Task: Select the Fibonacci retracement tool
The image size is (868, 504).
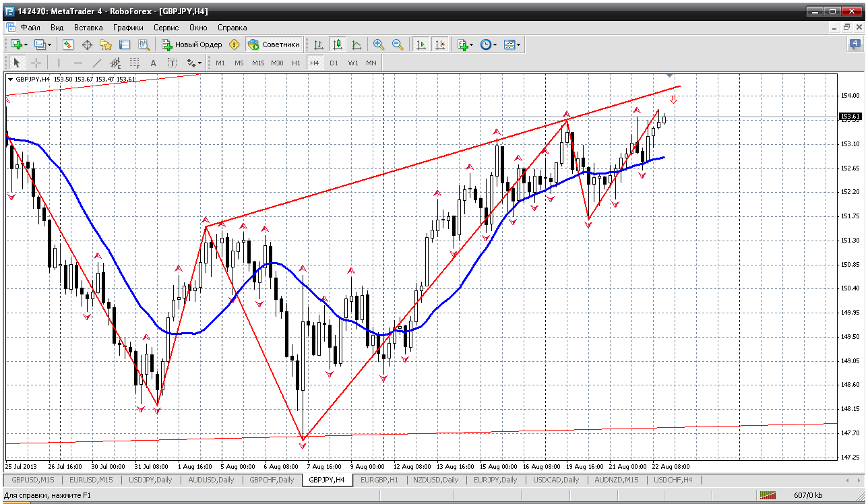Action: tap(135, 63)
